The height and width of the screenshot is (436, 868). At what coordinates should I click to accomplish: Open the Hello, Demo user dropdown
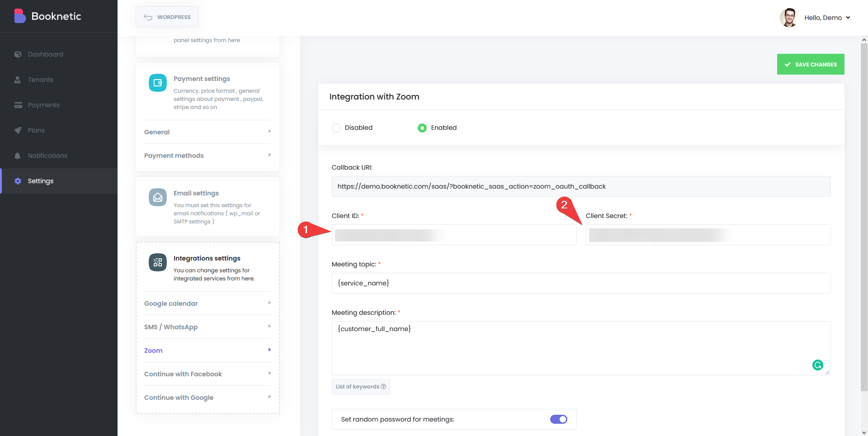click(827, 18)
